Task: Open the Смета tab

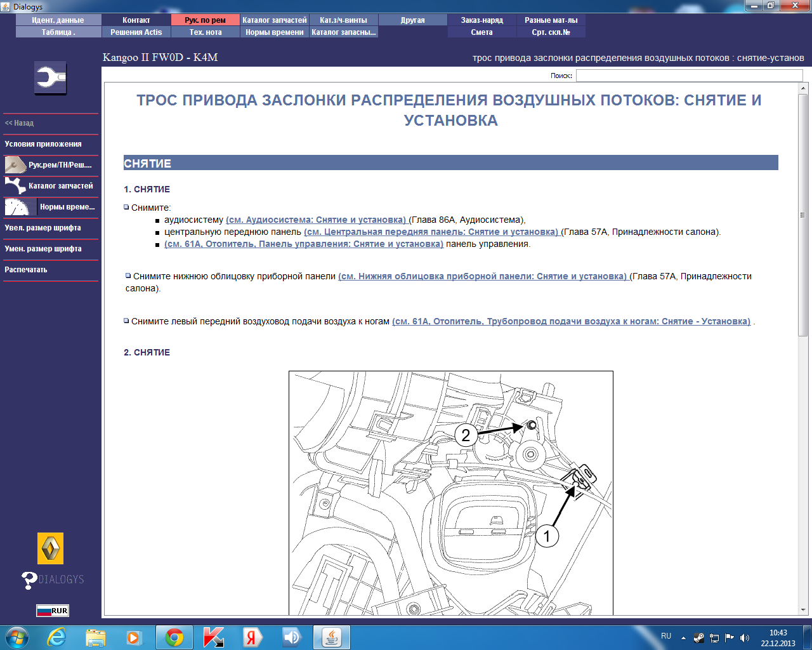Action: coord(482,32)
